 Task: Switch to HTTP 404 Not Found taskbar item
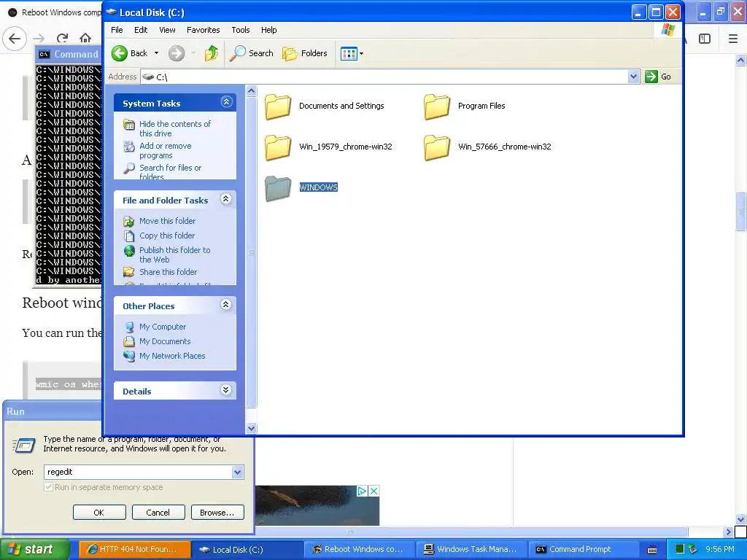pos(134,550)
